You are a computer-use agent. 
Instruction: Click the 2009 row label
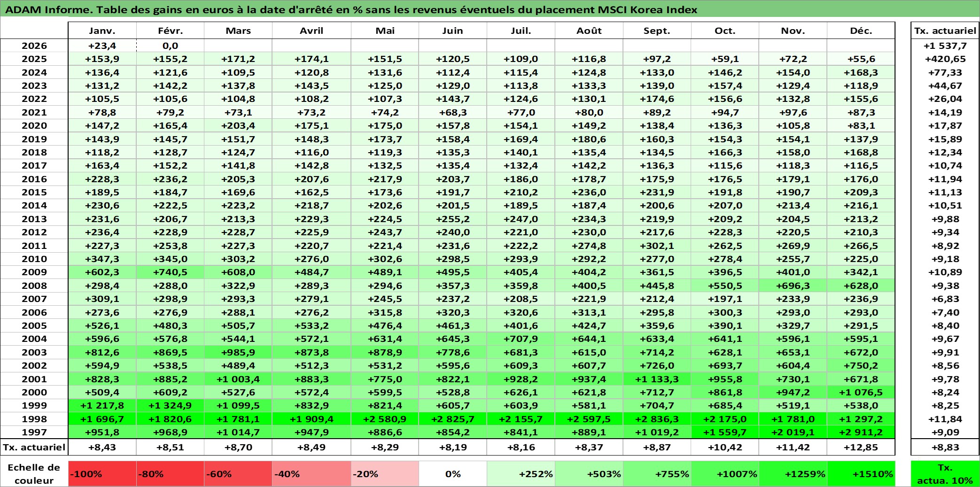(34, 272)
